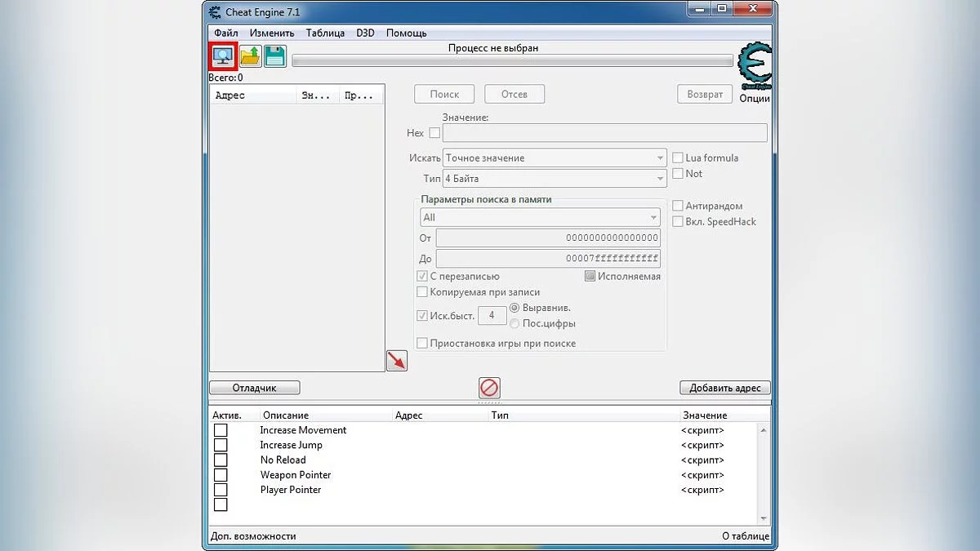The height and width of the screenshot is (551, 980).
Task: Select the Выравнив. radio button
Action: [x=514, y=309]
